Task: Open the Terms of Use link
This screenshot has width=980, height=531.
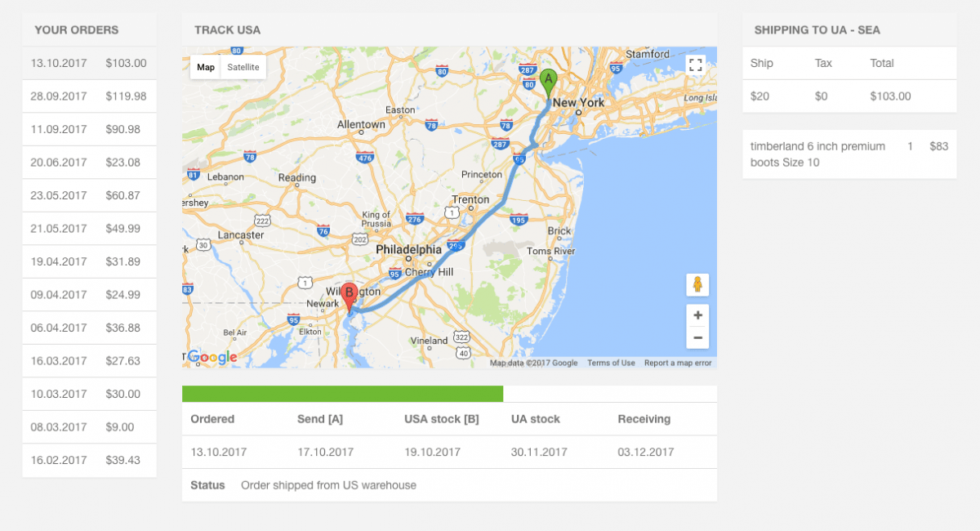Action: [x=611, y=363]
